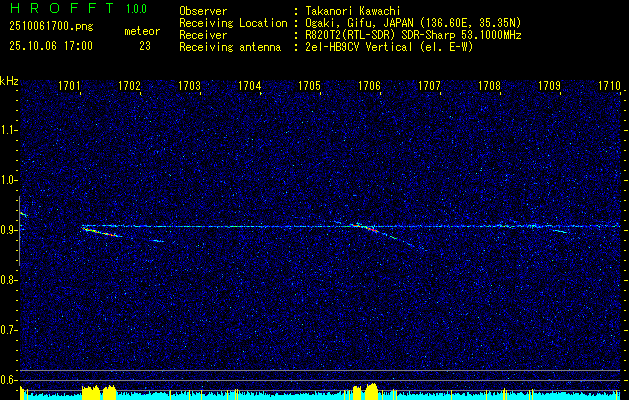Click observer name Takanori Kawachi
The height and width of the screenshot is (400, 629).
click(353, 11)
